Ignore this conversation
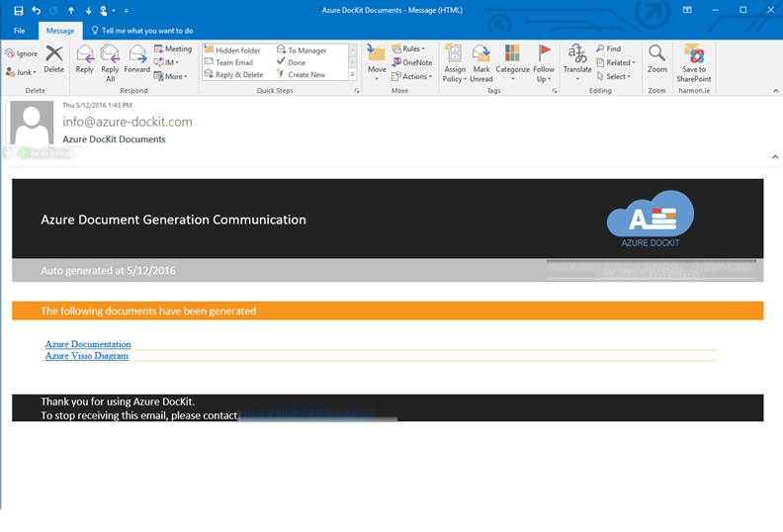This screenshot has width=783, height=532. [22, 53]
